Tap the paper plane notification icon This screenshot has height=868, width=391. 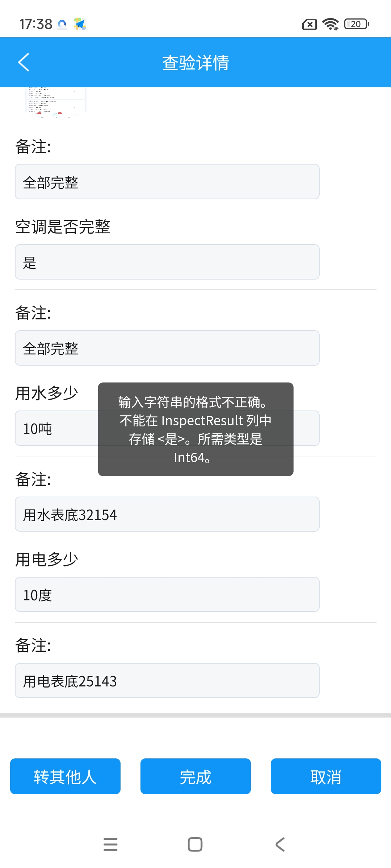pyautogui.click(x=80, y=24)
